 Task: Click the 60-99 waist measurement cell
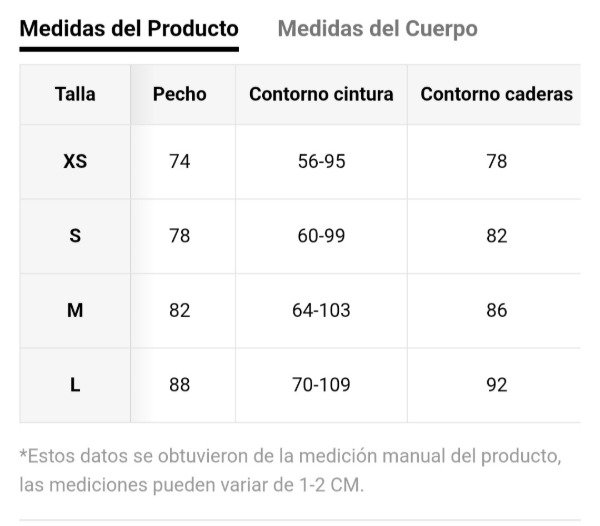(x=321, y=236)
